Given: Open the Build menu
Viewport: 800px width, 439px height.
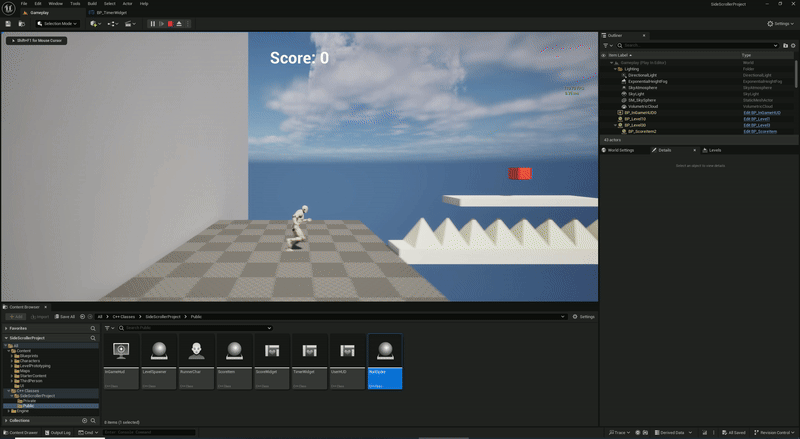Looking at the screenshot, I should pos(92,4).
